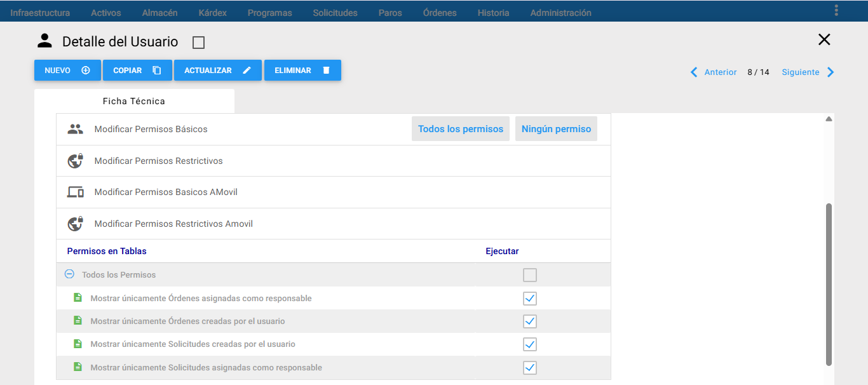Click the globe-lock icon for Permisos Restrictivos
Viewport: 868px width, 385px height.
pyautogui.click(x=75, y=161)
